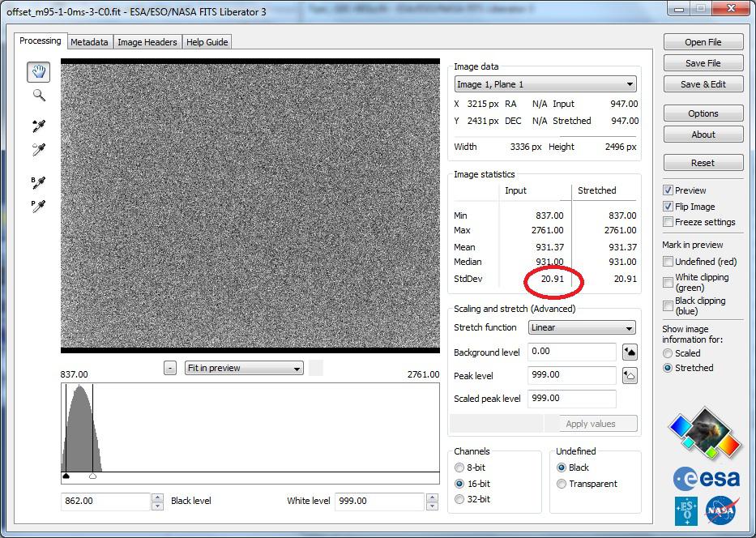Image resolution: width=756 pixels, height=538 pixels.
Task: Click the Black level input field
Action: click(x=105, y=502)
